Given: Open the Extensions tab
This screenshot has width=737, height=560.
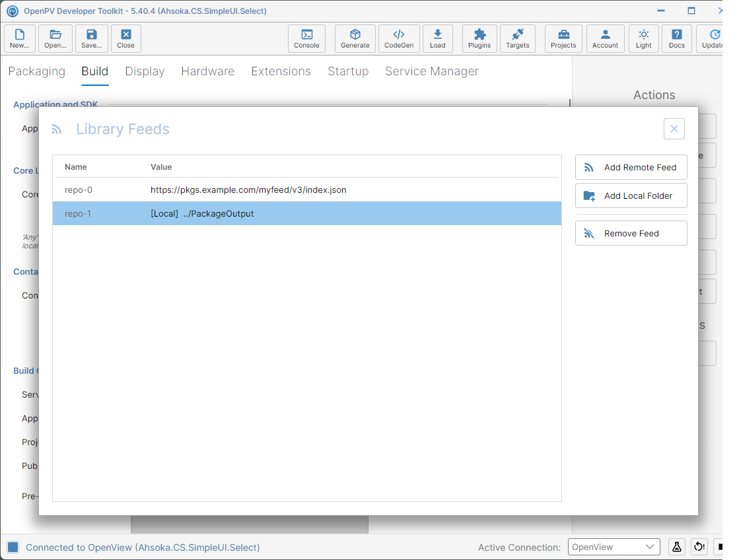Looking at the screenshot, I should tap(281, 71).
